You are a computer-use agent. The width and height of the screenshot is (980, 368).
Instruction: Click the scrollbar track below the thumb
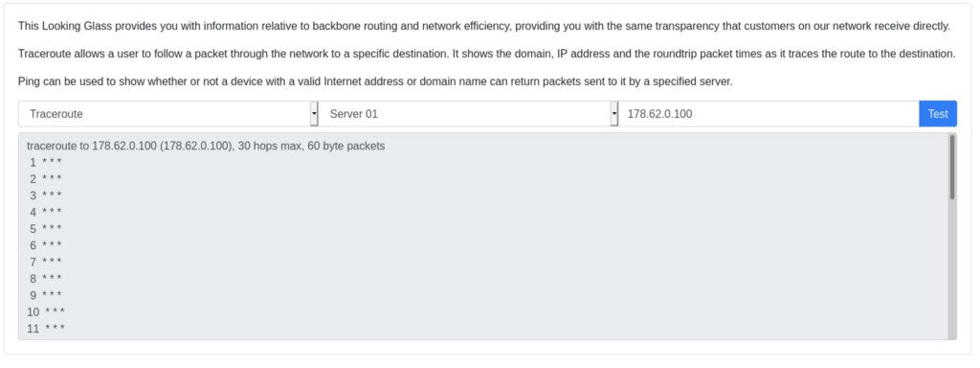pos(952,269)
